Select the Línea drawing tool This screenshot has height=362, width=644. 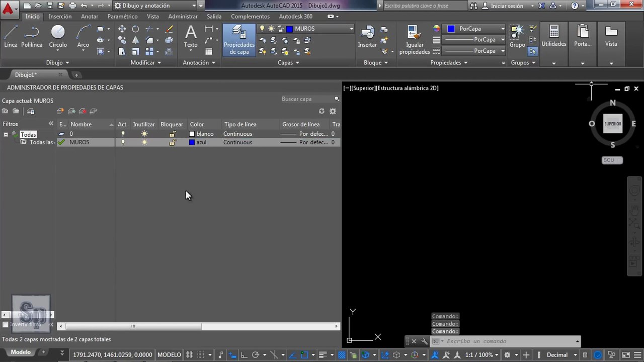coord(11,36)
